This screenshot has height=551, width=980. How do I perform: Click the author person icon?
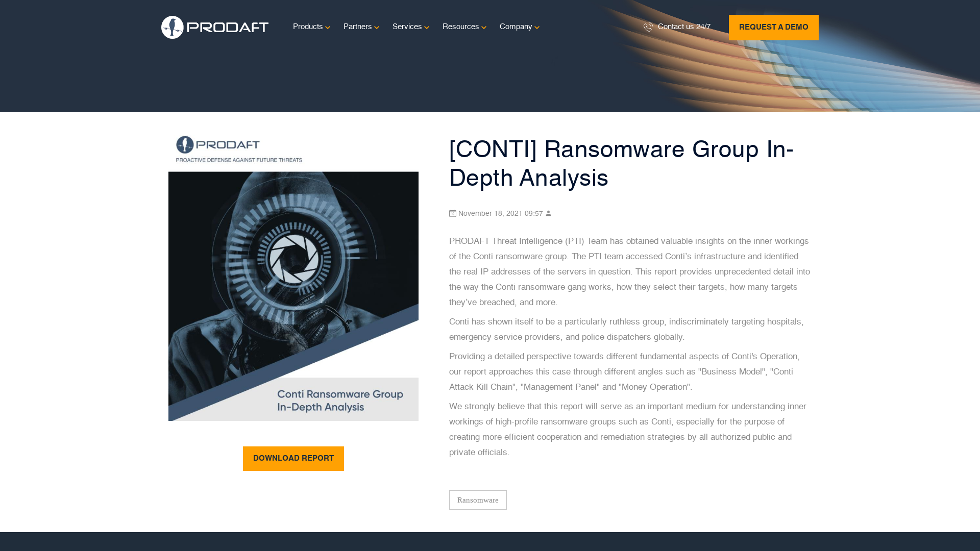coord(549,213)
